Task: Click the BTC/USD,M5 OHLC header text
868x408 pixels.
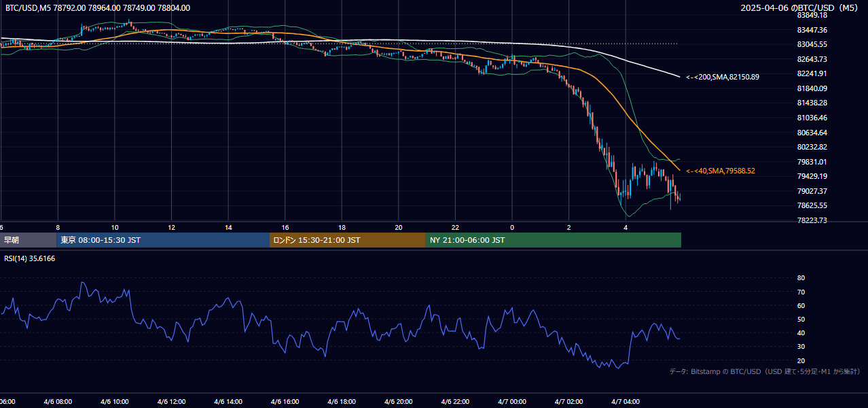Action: (x=98, y=8)
